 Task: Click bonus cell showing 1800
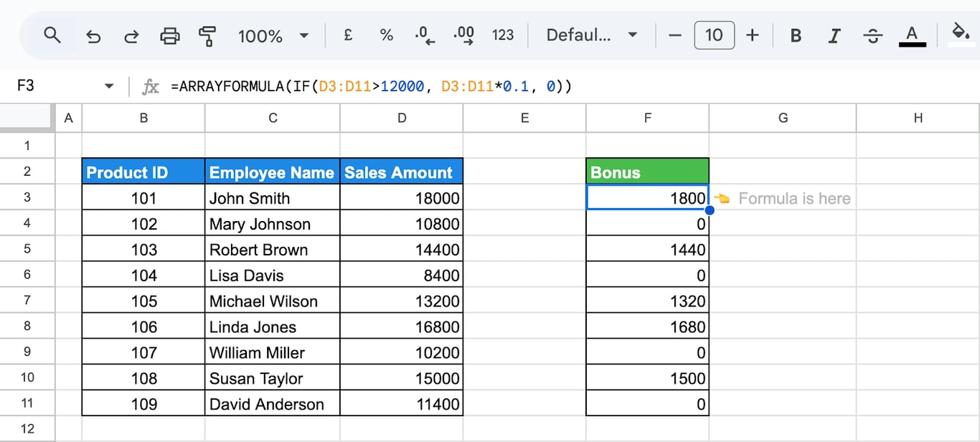click(x=648, y=197)
